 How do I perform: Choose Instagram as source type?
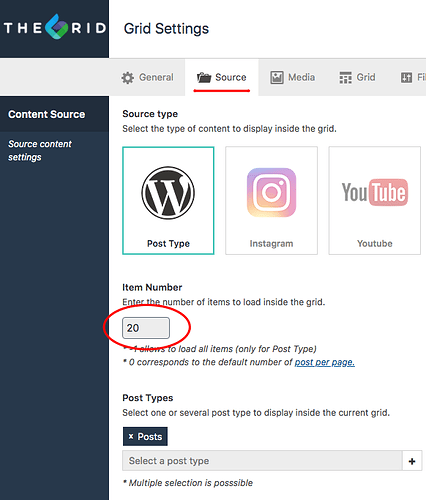tap(271, 201)
